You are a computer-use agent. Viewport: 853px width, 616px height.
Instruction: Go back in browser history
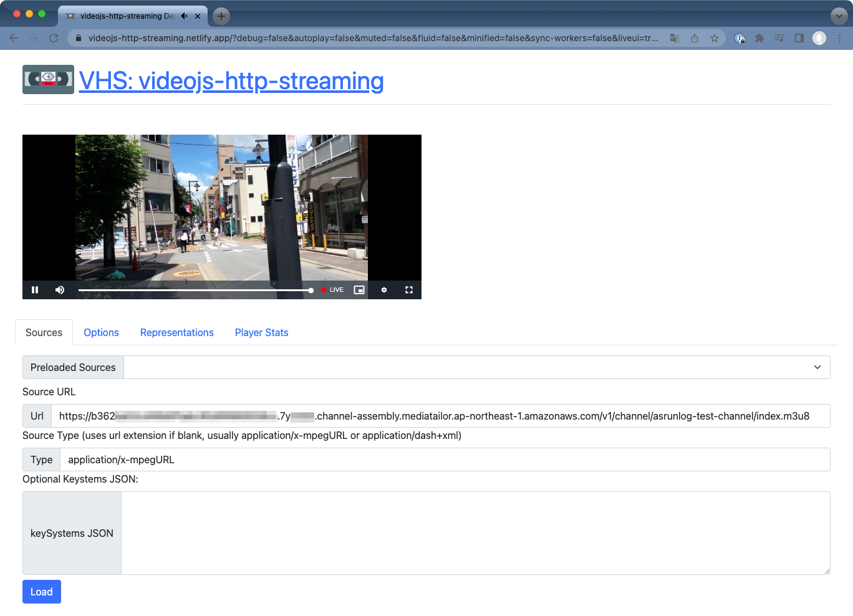pyautogui.click(x=14, y=38)
